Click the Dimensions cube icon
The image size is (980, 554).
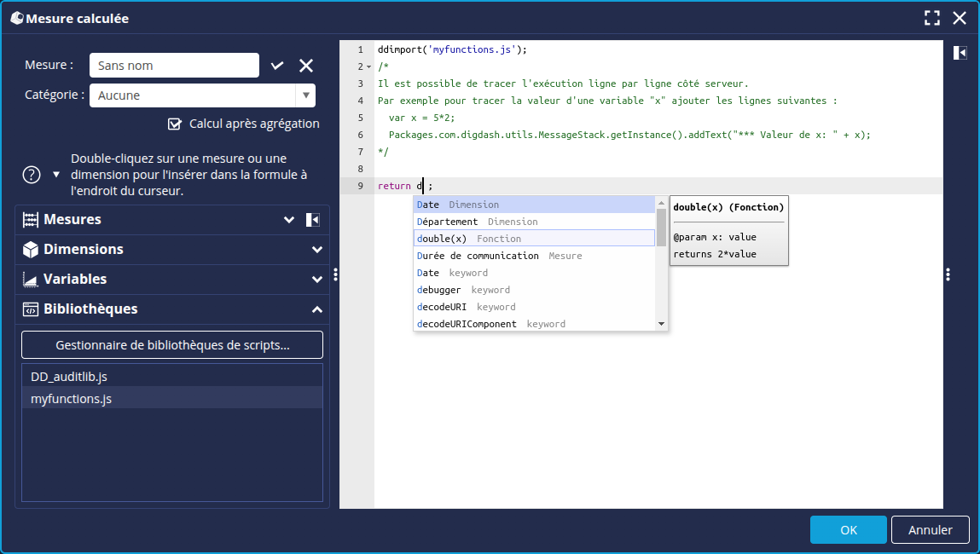30,250
